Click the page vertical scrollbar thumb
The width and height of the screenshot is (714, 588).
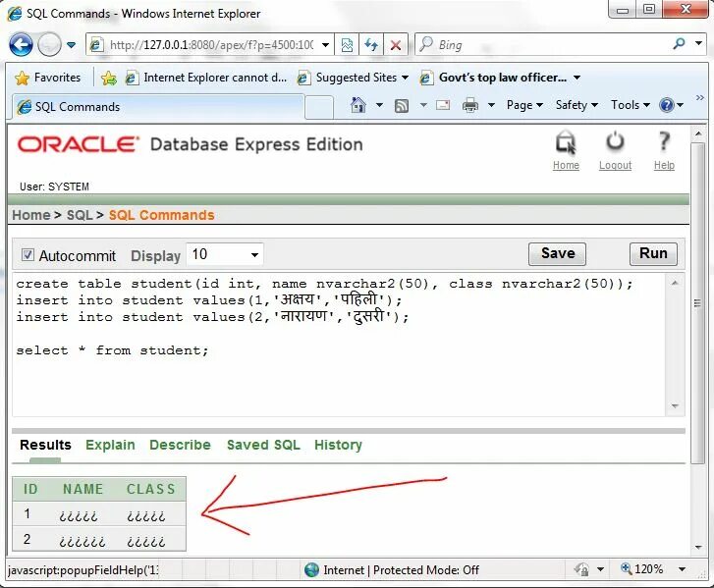pos(697,303)
